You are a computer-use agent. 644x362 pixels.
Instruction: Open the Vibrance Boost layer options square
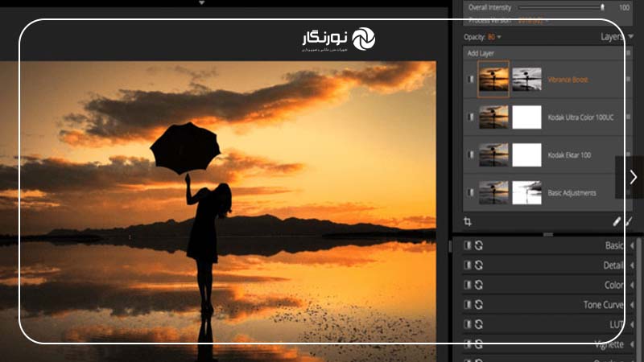click(x=629, y=79)
